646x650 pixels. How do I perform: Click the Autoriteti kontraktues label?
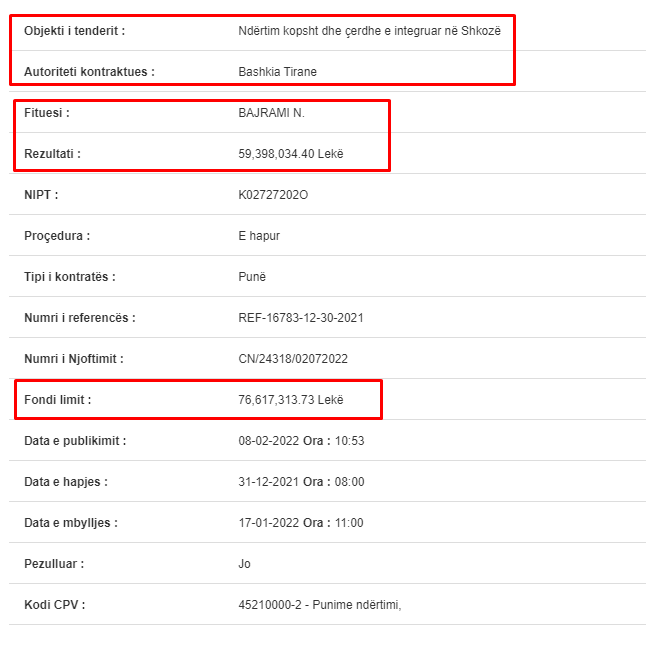90,72
